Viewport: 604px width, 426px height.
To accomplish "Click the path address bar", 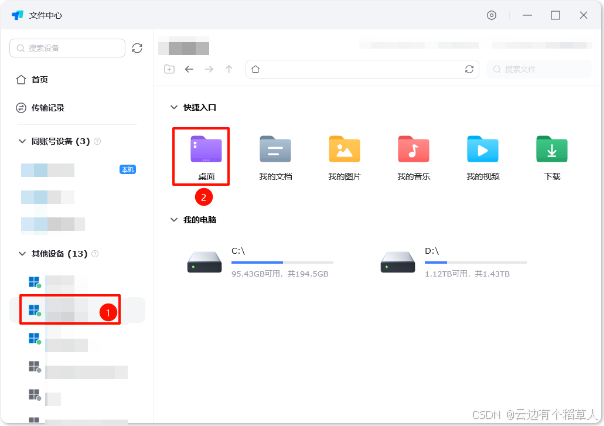I will (x=362, y=69).
